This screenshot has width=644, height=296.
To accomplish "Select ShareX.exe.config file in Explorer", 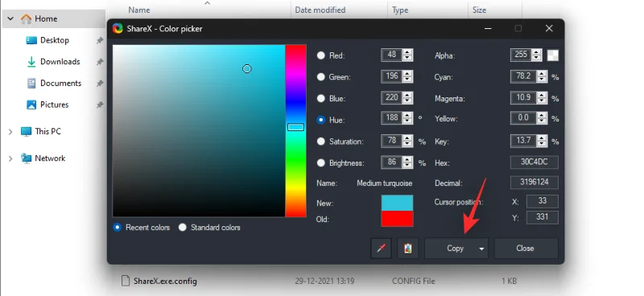I will pos(159,282).
